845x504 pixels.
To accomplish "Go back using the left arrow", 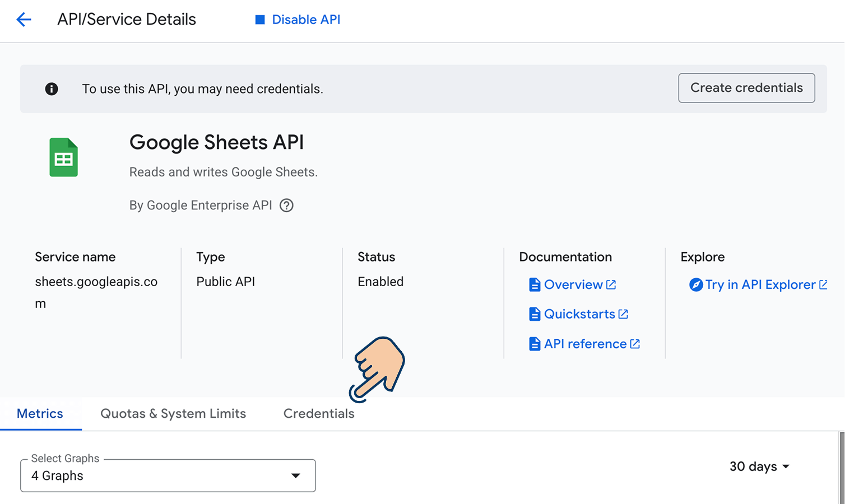I will (x=24, y=20).
